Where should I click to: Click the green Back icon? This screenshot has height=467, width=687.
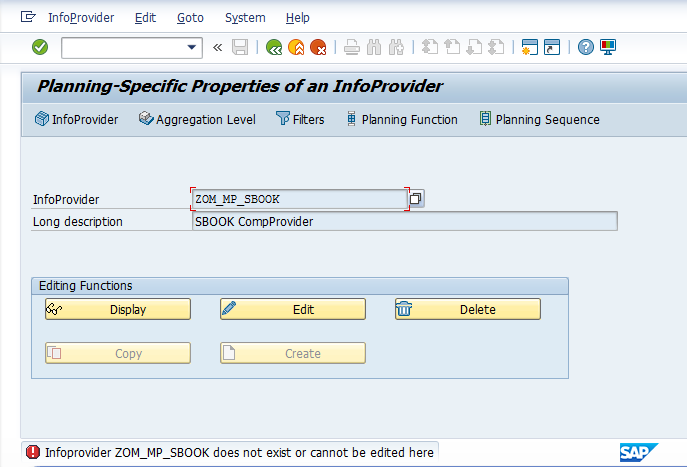274,47
